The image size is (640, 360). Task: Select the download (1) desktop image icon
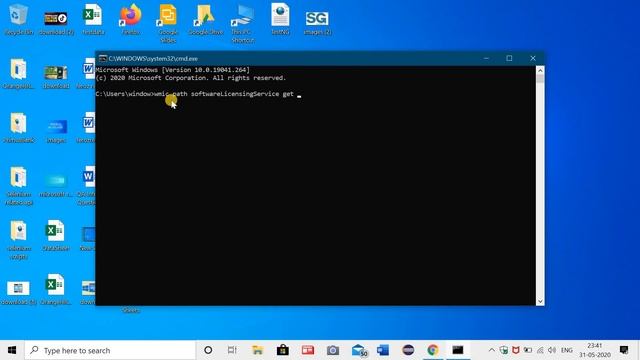pyautogui.click(x=18, y=292)
